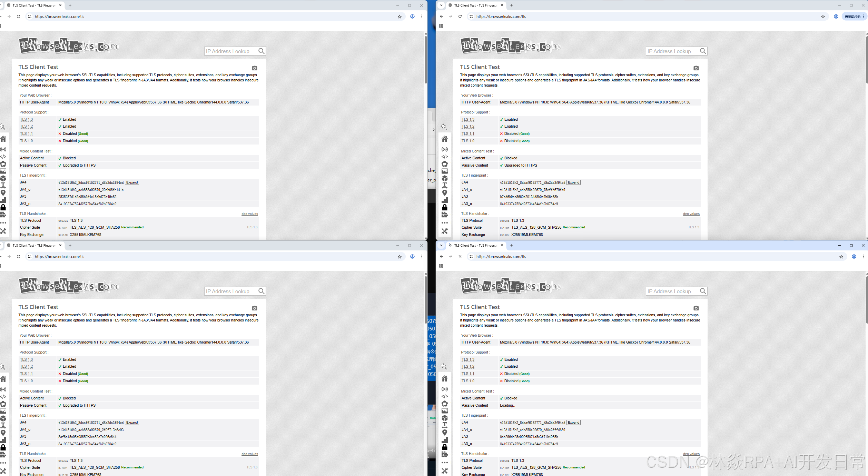Click the bookmark star in bottom-right window
The image size is (868, 476).
(841, 257)
